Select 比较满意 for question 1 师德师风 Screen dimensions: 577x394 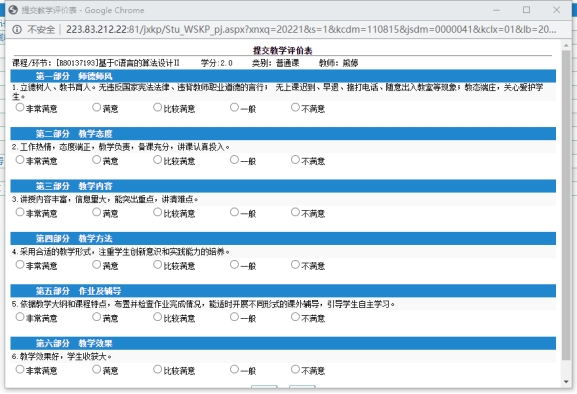[157, 107]
